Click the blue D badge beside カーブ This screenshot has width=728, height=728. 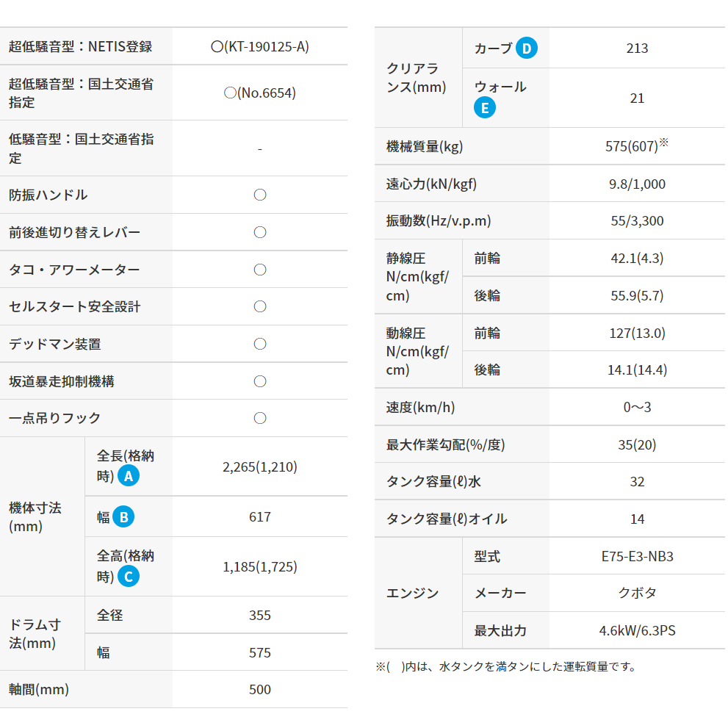tap(526, 48)
